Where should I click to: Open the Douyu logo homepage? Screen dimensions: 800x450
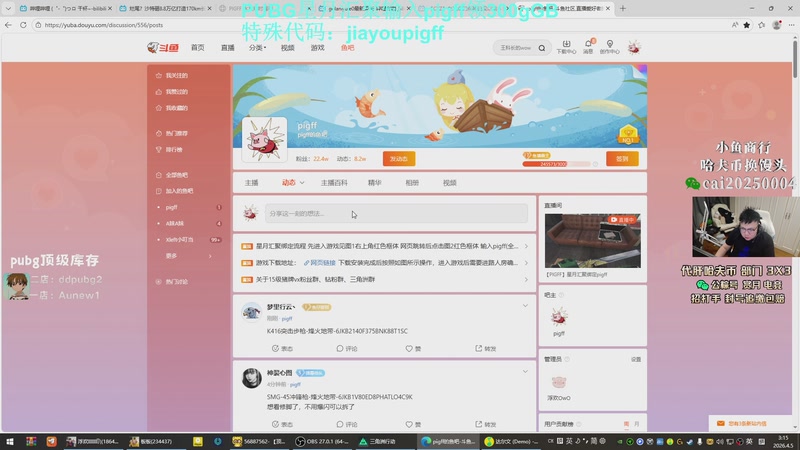[163, 47]
